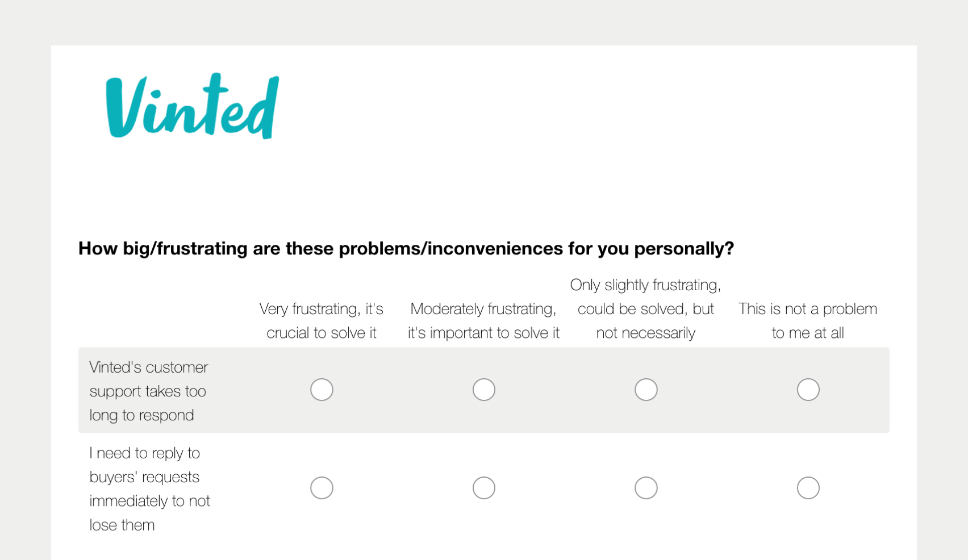Choose 'Moderately frustrating' for customer support row
Screen dimensions: 968x560
(x=483, y=390)
